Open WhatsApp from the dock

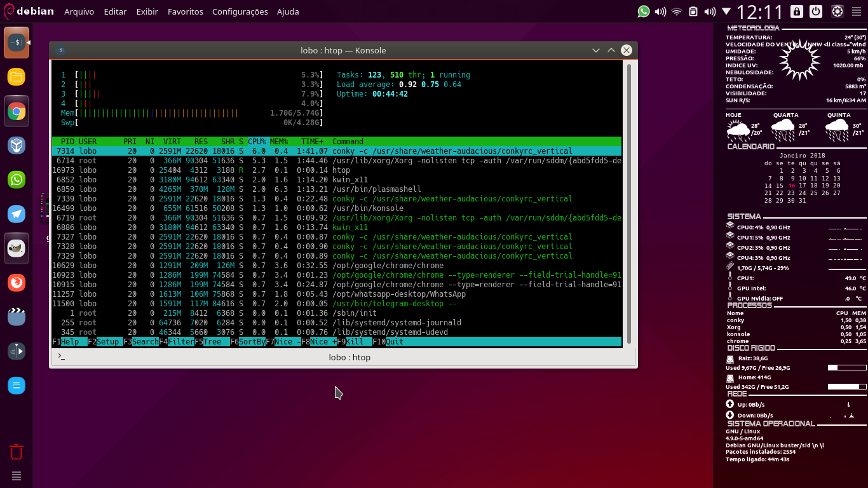(16, 179)
